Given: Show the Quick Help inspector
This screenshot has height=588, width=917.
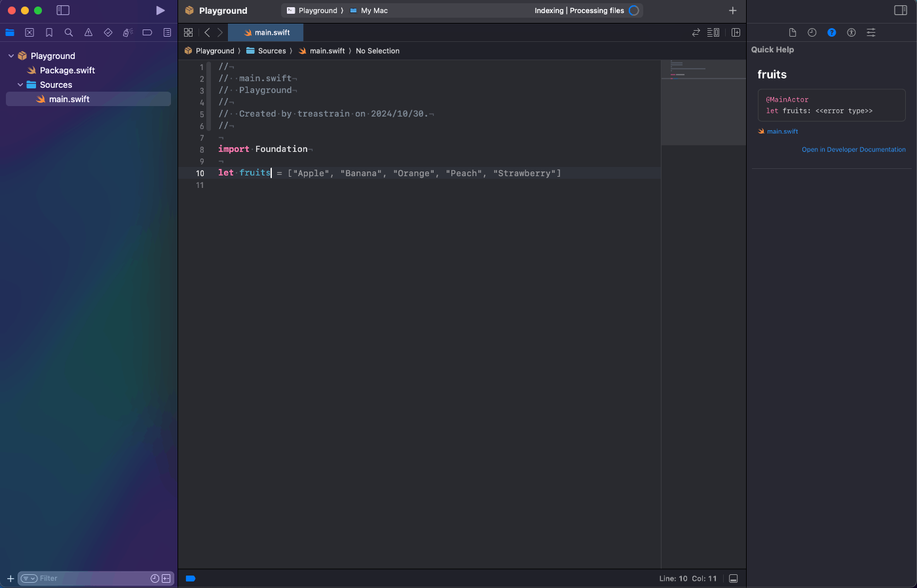Looking at the screenshot, I should [x=832, y=32].
